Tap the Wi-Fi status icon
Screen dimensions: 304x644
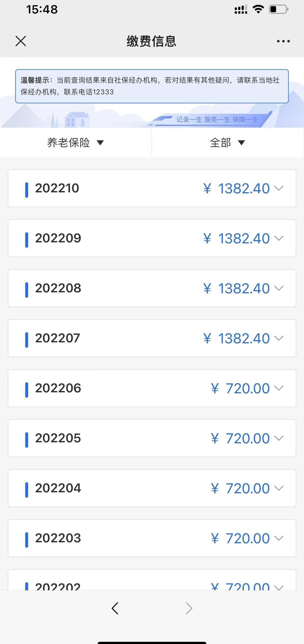click(258, 9)
